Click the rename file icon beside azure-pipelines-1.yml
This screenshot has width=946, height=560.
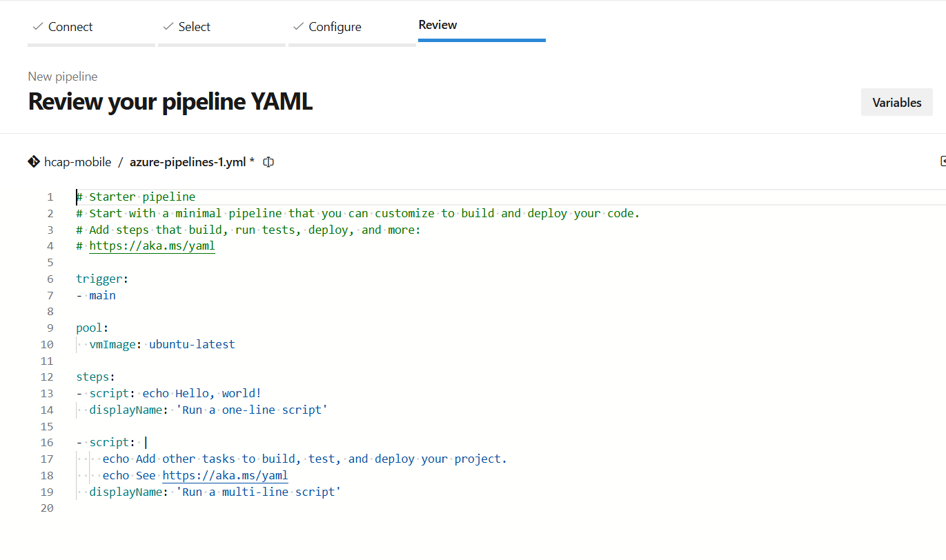[x=269, y=162]
